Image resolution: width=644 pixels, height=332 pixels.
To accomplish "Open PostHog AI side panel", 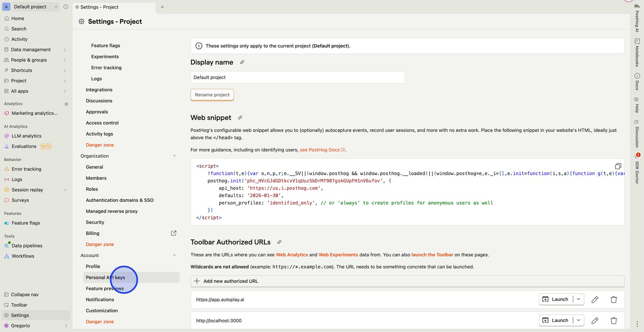I will click(637, 18).
